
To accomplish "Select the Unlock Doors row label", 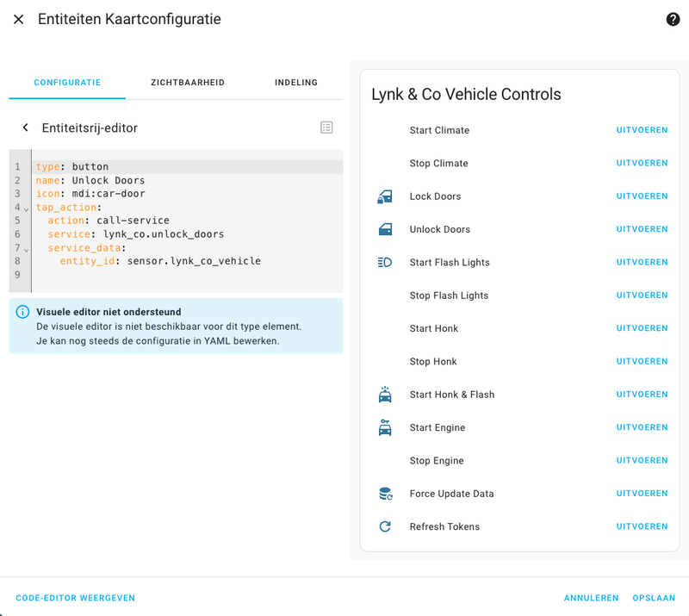I will point(440,229).
